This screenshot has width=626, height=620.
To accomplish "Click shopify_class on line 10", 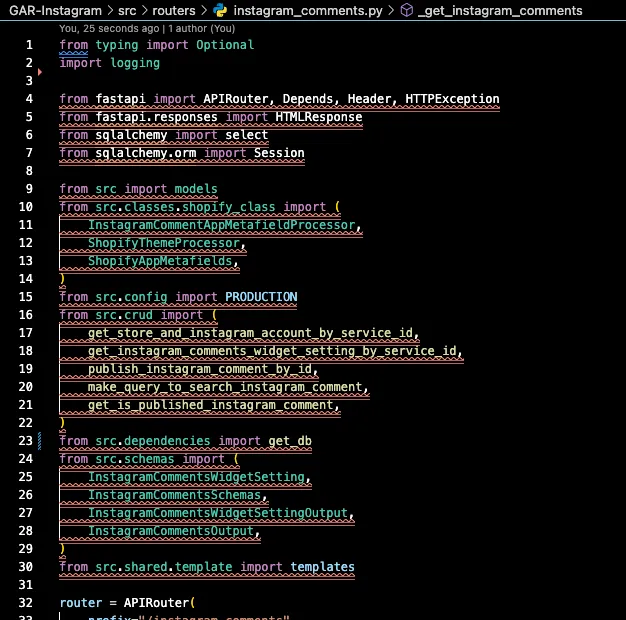I will point(228,207).
